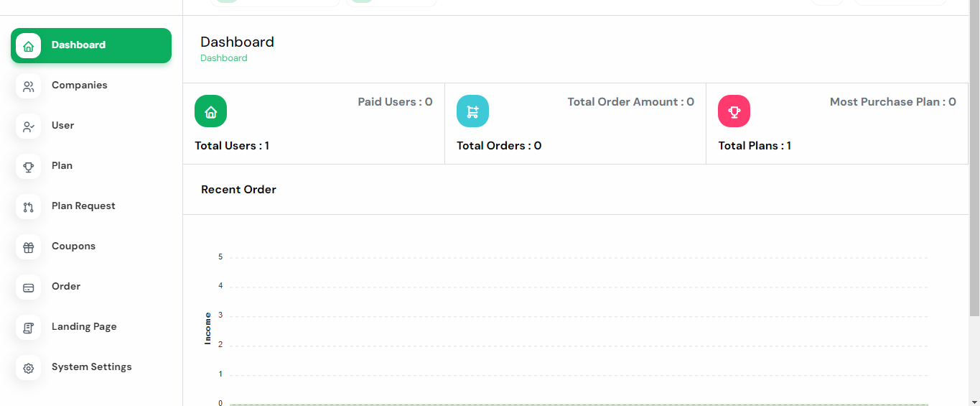Click the pink trophy icon on Total Plans card
Viewport: 980px width, 406px height.
(x=734, y=111)
